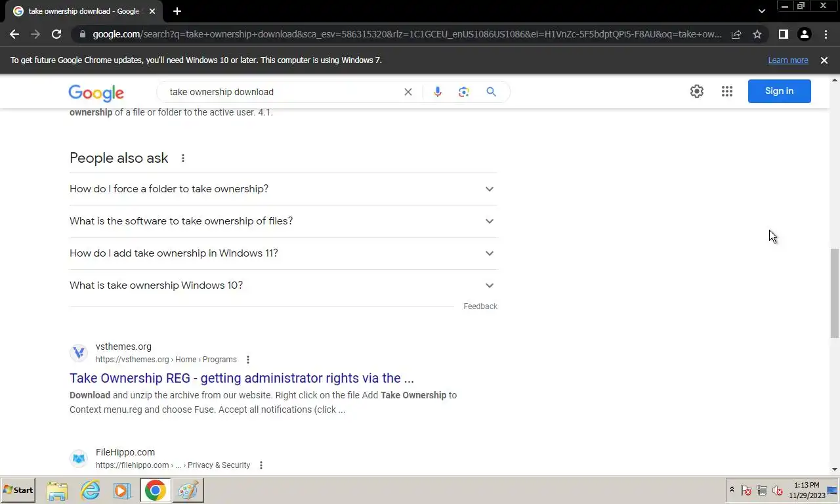Image resolution: width=840 pixels, height=504 pixels.
Task: Click the scrollbar down arrow
Action: point(835,469)
